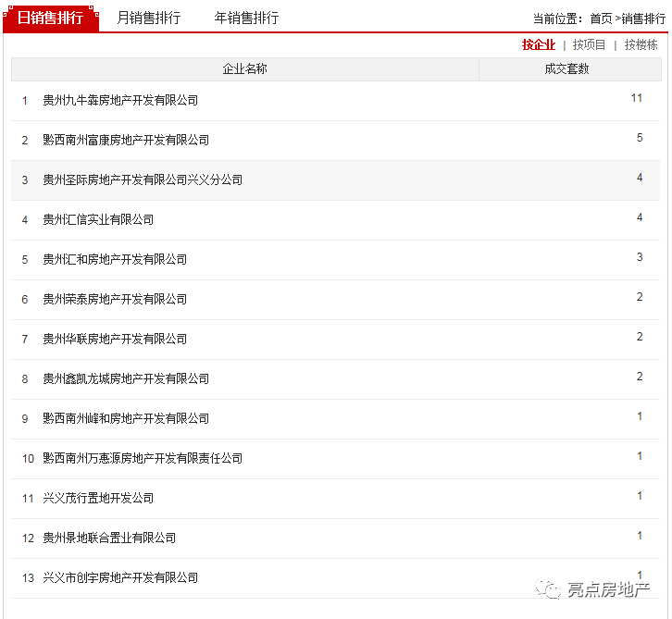Switch to 月销售排行 tab
672x619 pixels.
149,18
